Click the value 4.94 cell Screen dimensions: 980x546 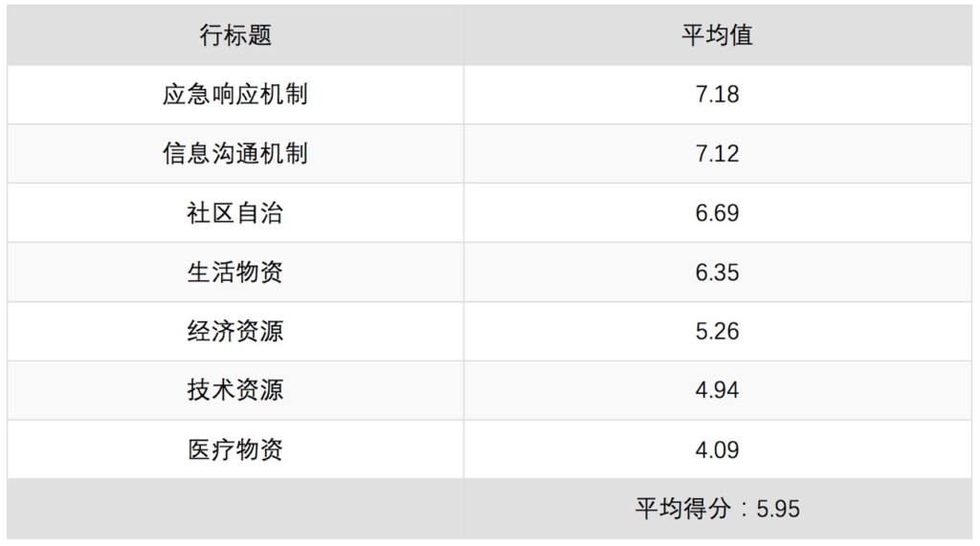[718, 390]
